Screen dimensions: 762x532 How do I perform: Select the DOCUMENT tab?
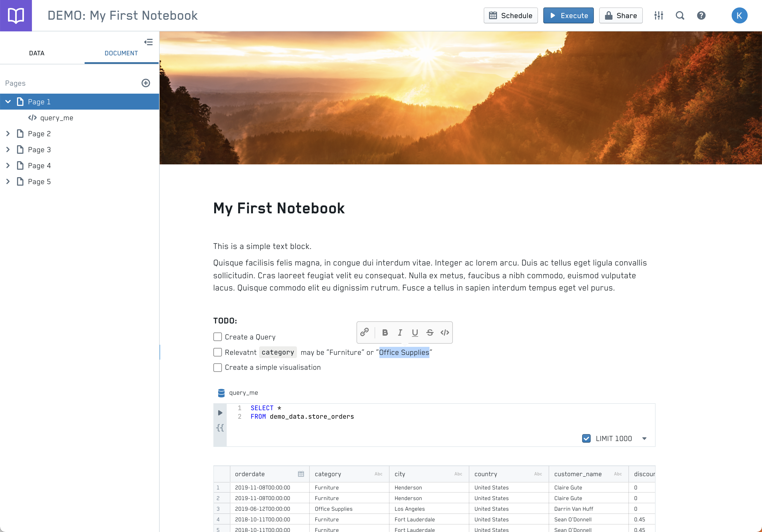pos(121,53)
